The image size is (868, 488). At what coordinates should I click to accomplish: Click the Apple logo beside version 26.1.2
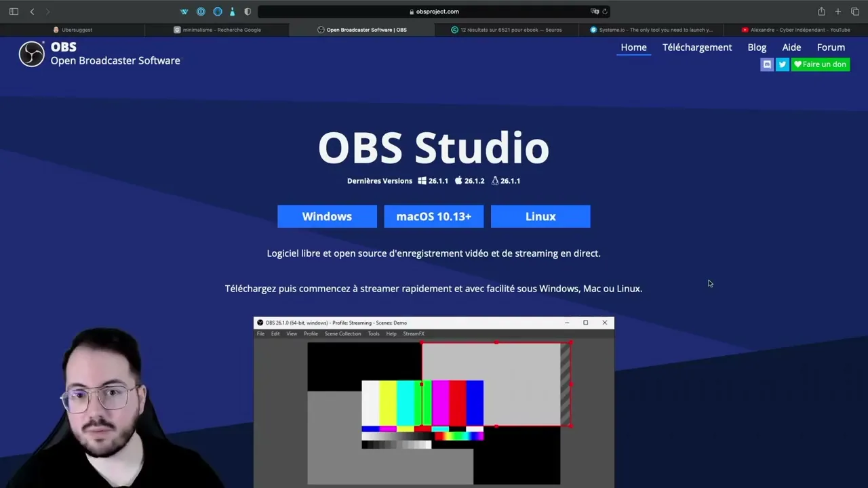[x=458, y=180]
